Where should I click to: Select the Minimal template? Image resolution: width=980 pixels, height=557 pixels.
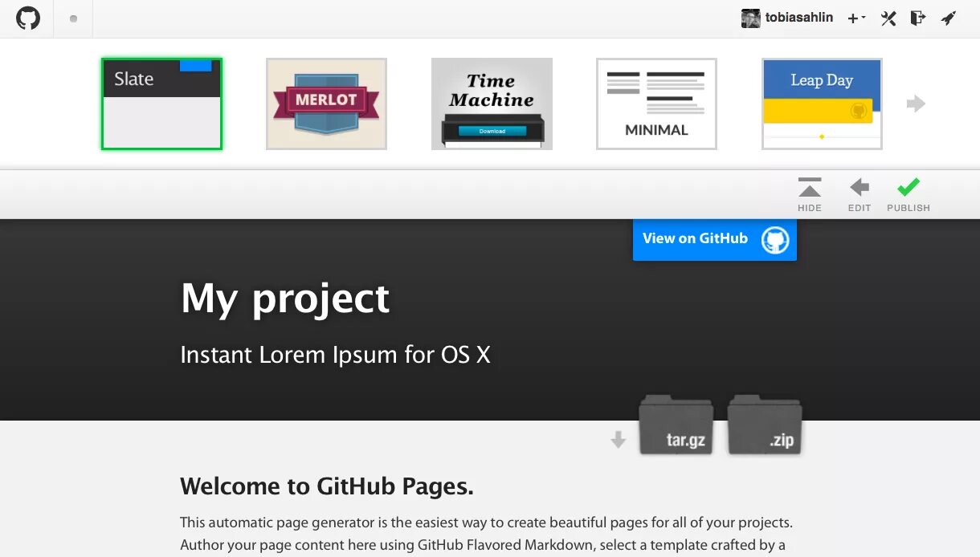coord(656,104)
